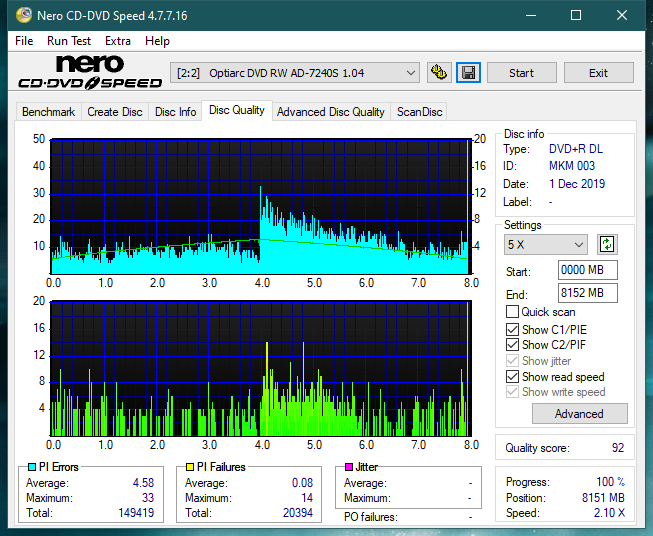Click the refresh icon next to speed dropdown
Viewport: 653px width, 536px height.
607,244
